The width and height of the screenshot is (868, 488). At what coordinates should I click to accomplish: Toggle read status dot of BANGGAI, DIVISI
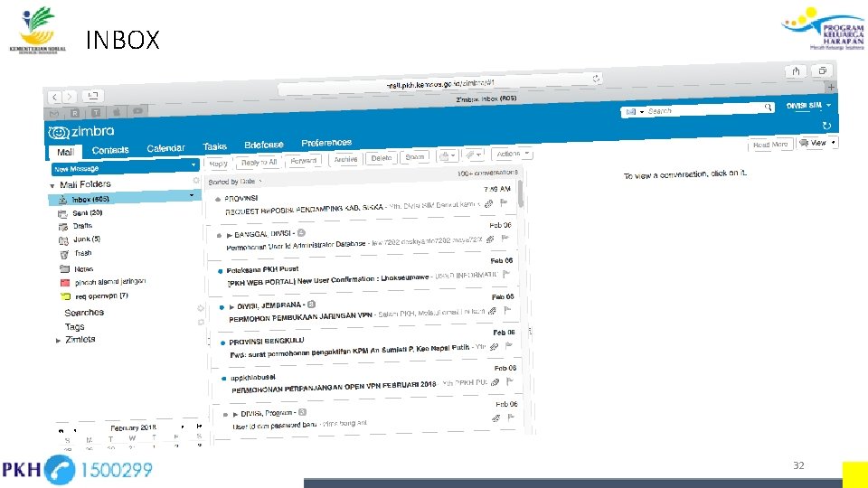(x=219, y=235)
